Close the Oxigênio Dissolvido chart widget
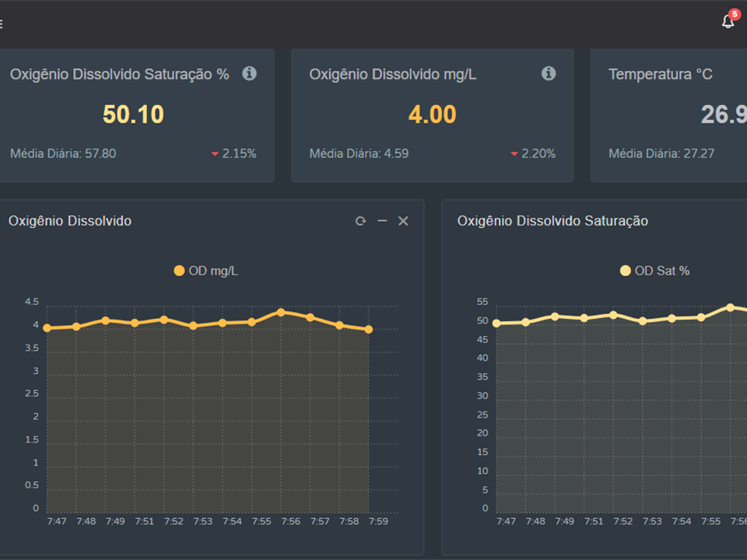The height and width of the screenshot is (560, 747). (403, 221)
